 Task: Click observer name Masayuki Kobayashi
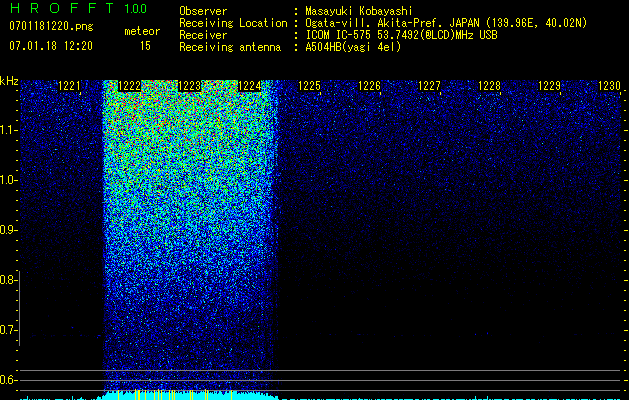[359, 11]
